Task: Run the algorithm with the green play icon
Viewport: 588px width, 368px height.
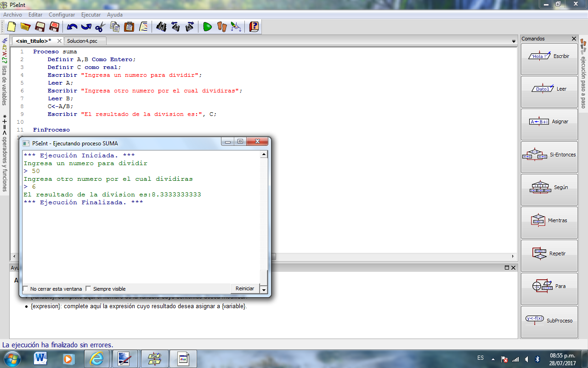Action: click(x=208, y=27)
